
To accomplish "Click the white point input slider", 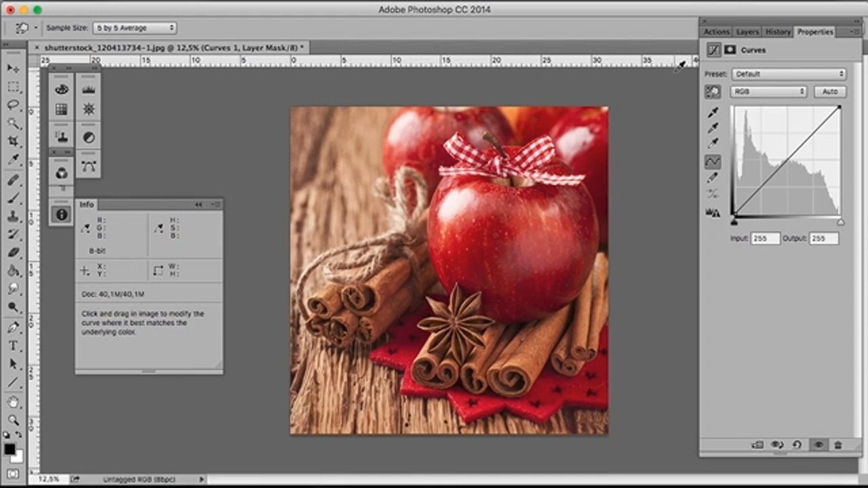I will [841, 222].
